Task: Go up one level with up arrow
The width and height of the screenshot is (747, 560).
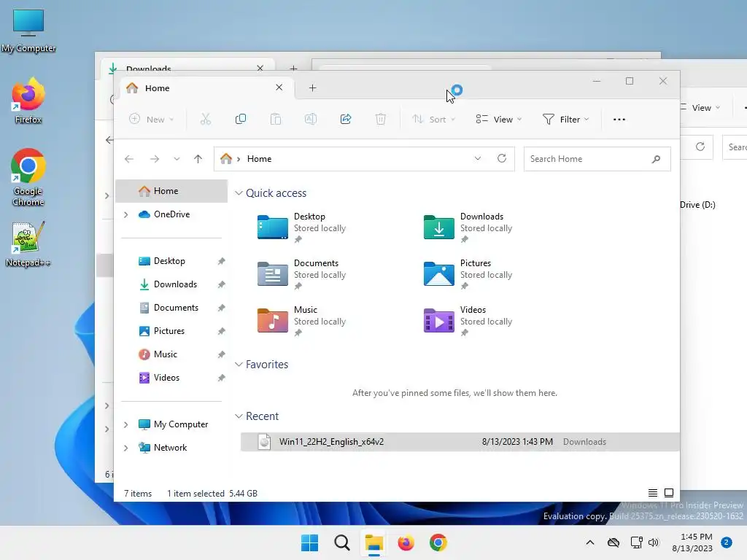Action: 198,159
